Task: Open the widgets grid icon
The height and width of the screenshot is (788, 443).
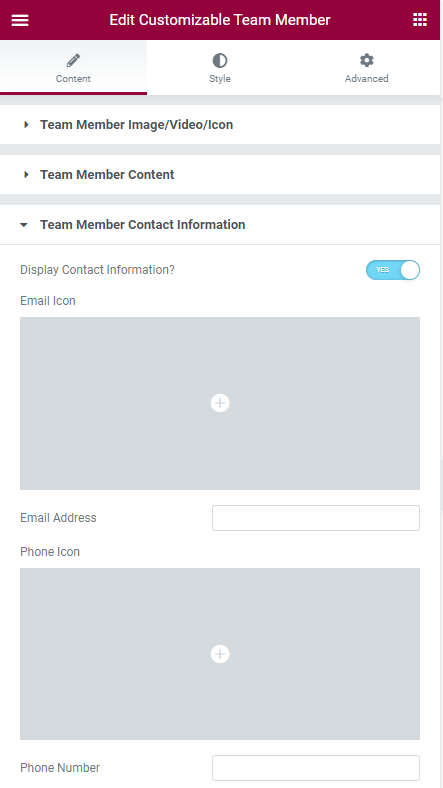Action: pyautogui.click(x=420, y=20)
